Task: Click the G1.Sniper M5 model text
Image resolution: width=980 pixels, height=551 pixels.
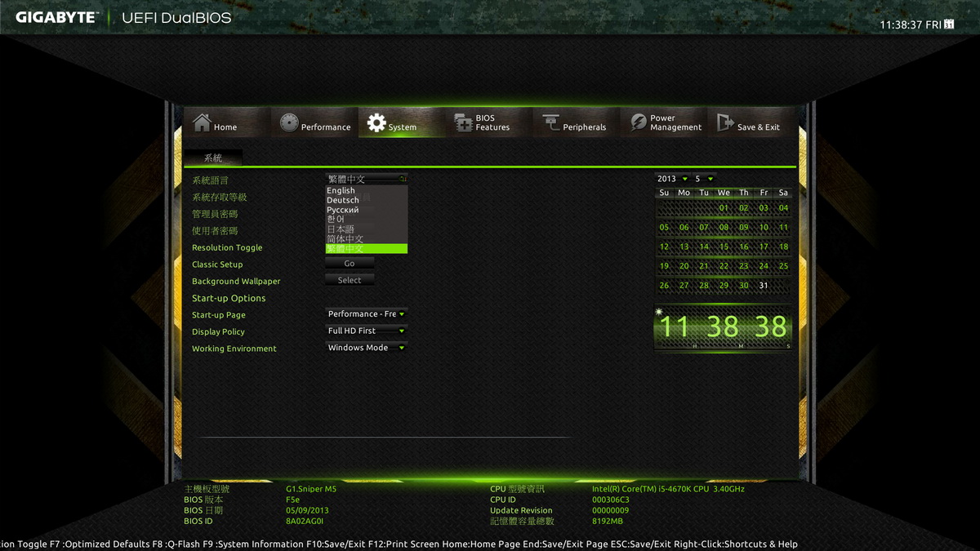Action: [x=310, y=489]
